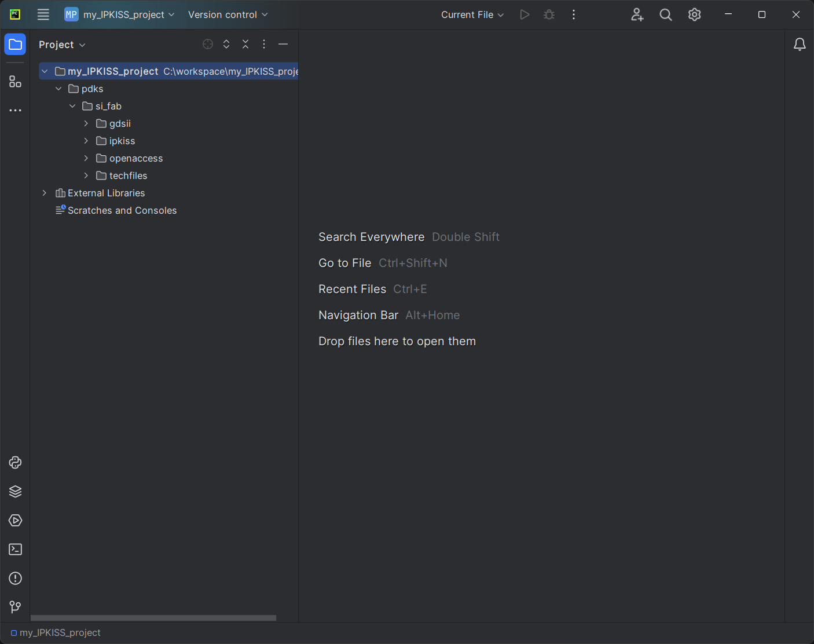Toggle the Project tool window folder icon
Viewport: 814px width, 644px height.
tap(16, 45)
